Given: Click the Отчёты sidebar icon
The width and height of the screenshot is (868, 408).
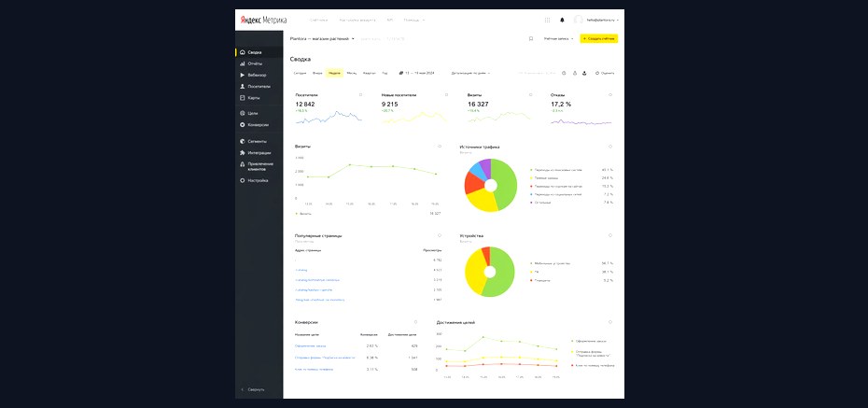Looking at the screenshot, I should click(243, 63).
